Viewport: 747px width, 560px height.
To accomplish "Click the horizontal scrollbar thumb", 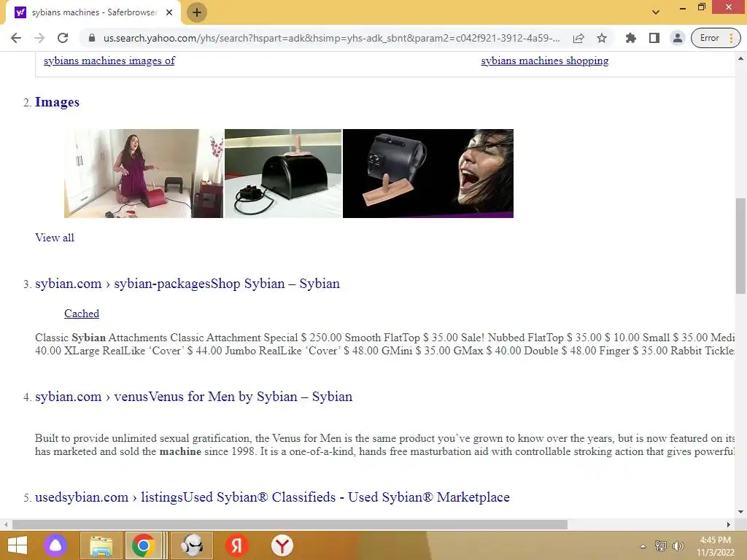I will click(x=290, y=524).
